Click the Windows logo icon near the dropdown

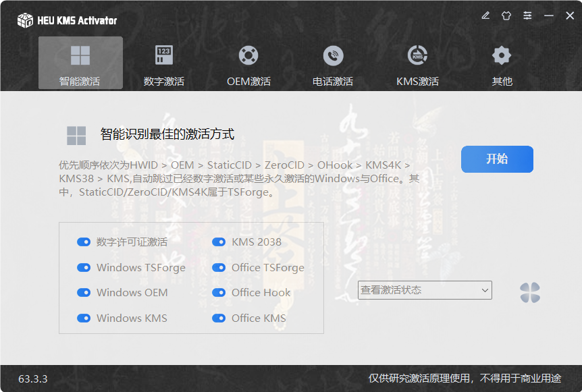coord(531,292)
